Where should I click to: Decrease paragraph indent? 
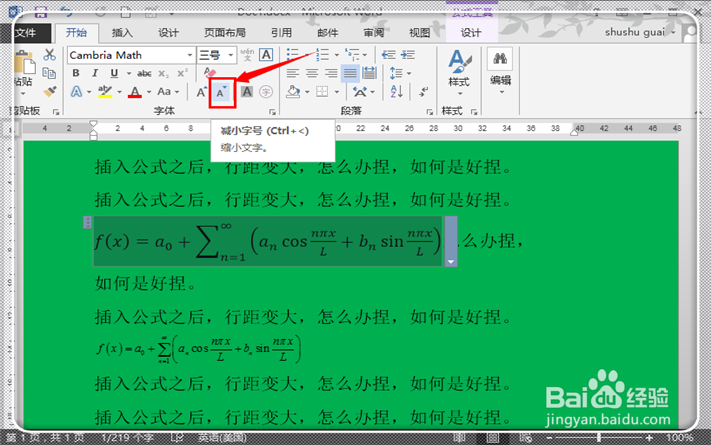tap(388, 55)
